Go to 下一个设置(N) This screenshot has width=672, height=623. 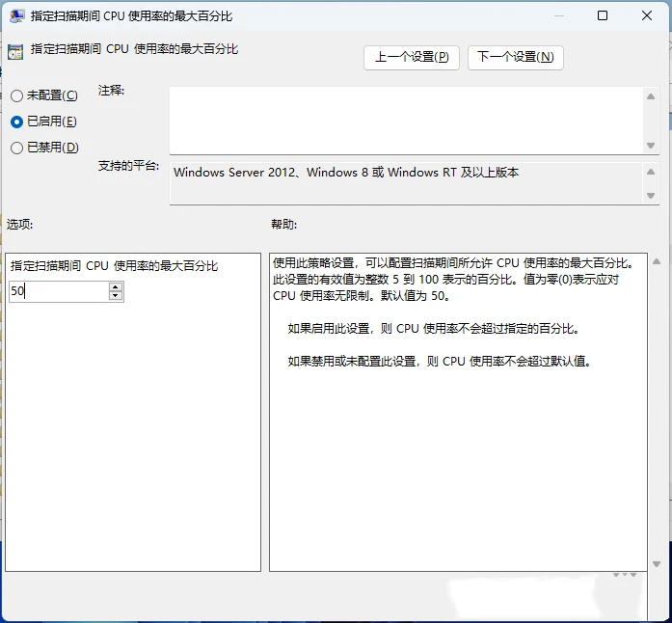[515, 58]
